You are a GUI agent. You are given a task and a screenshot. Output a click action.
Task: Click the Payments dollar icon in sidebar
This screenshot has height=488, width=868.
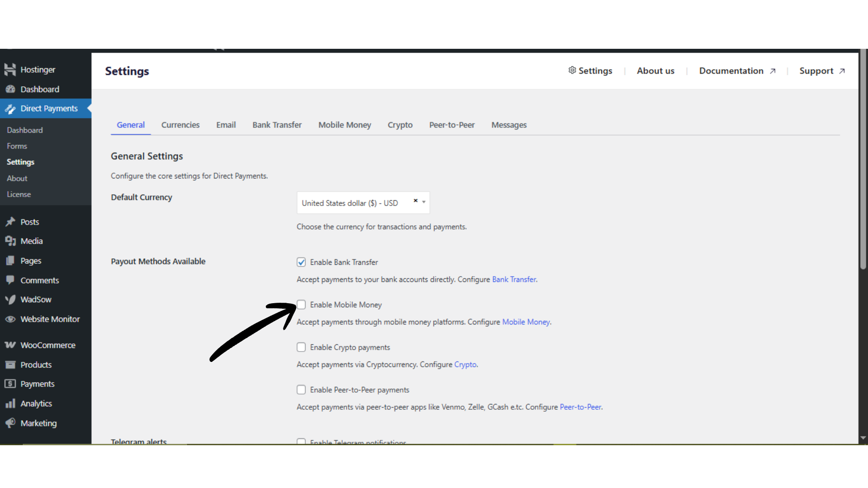10,384
